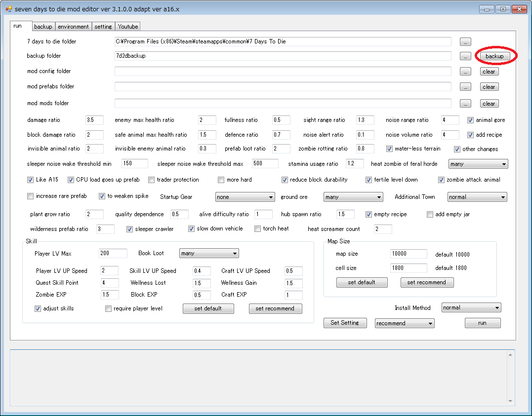Viewport: 532px width, 416px height.
Task: Browse for the mod mods folder
Action: tap(465, 104)
